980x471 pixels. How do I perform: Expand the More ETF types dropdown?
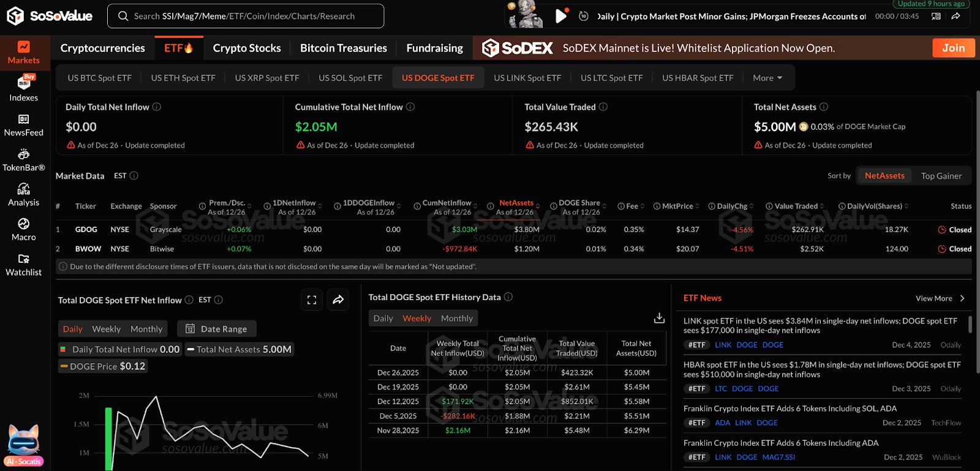[767, 78]
